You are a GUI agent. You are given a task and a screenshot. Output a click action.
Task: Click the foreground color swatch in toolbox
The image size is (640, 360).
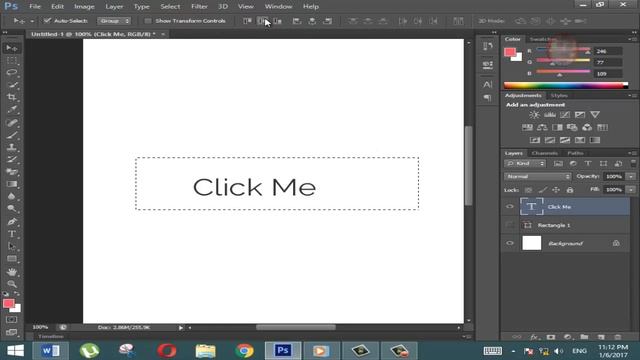click(x=9, y=304)
